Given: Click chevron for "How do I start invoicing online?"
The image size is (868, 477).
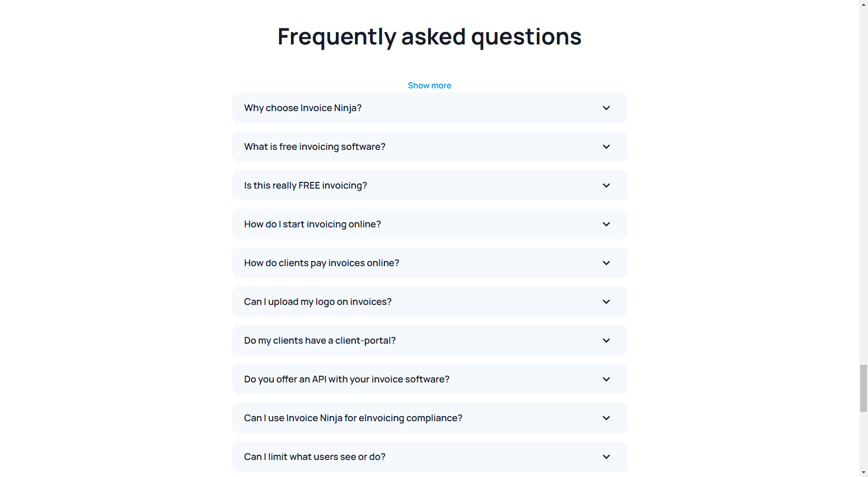Looking at the screenshot, I should 606,224.
